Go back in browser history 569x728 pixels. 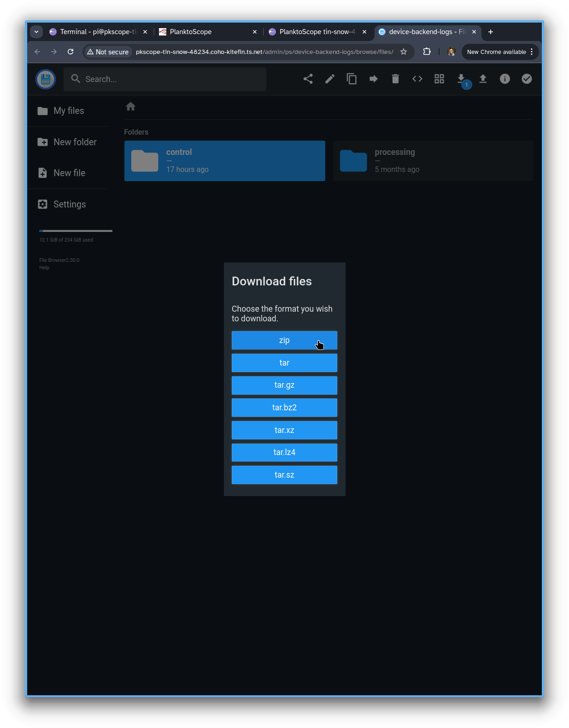(x=37, y=52)
